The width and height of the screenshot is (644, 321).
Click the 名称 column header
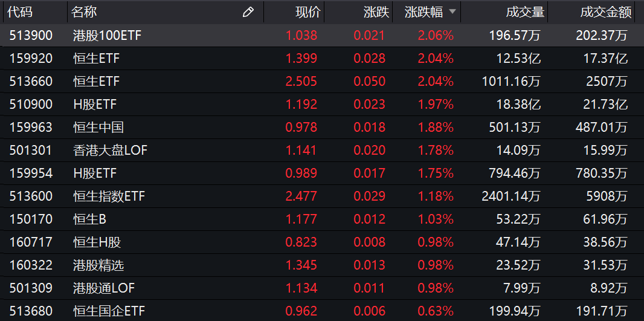[x=84, y=12]
